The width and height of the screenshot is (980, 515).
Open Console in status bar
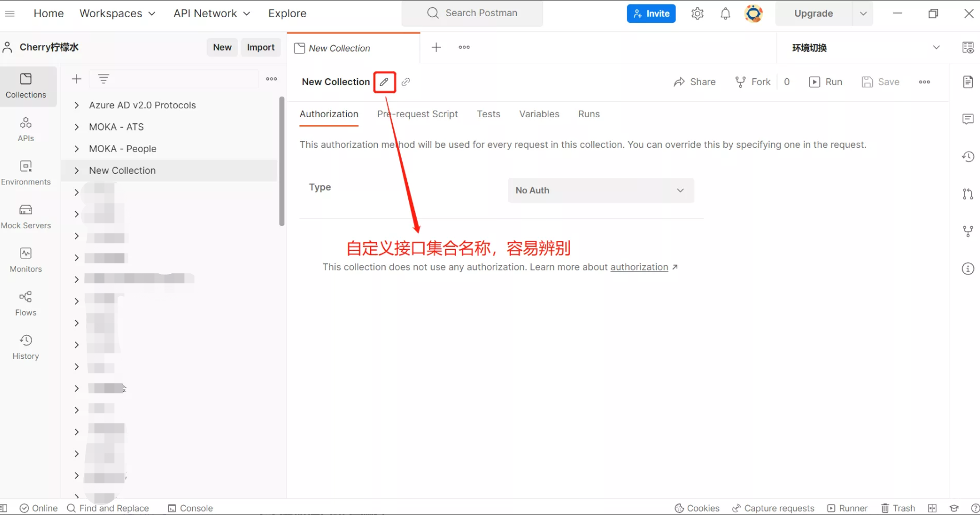point(190,508)
